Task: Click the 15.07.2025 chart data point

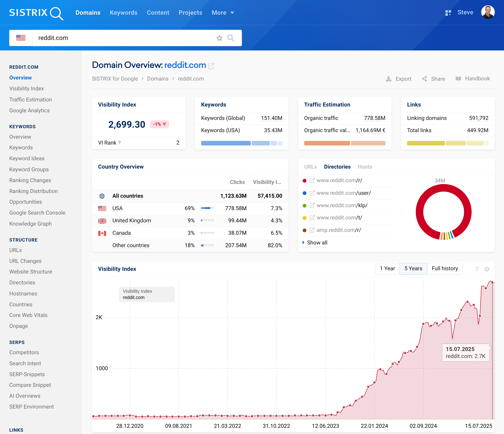Action: click(492, 282)
